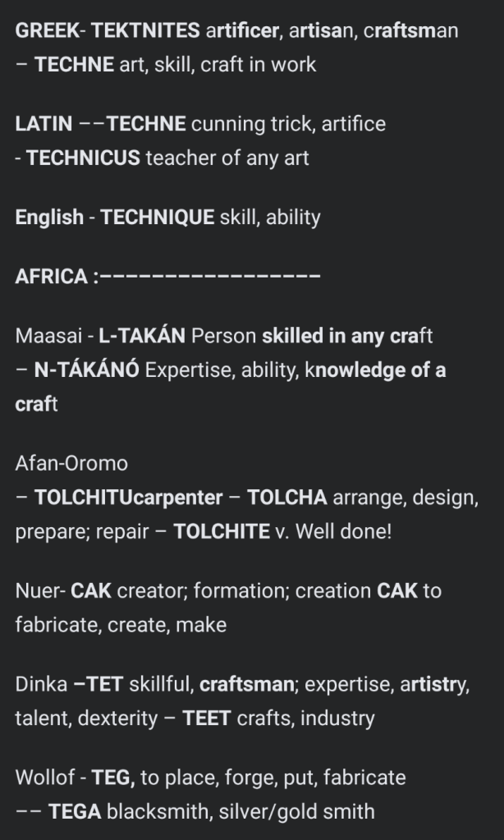Click the bold word TEET
The height and width of the screenshot is (840, 504).
click(x=207, y=718)
